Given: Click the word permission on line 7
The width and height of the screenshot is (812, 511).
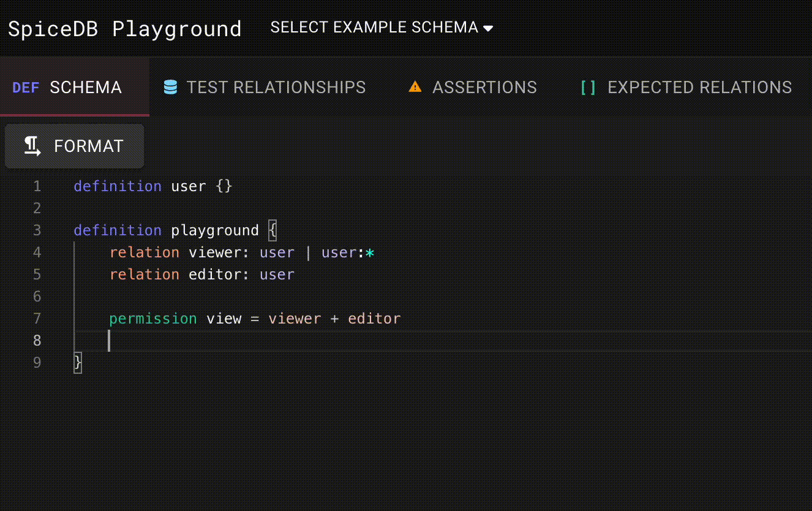Looking at the screenshot, I should point(152,319).
